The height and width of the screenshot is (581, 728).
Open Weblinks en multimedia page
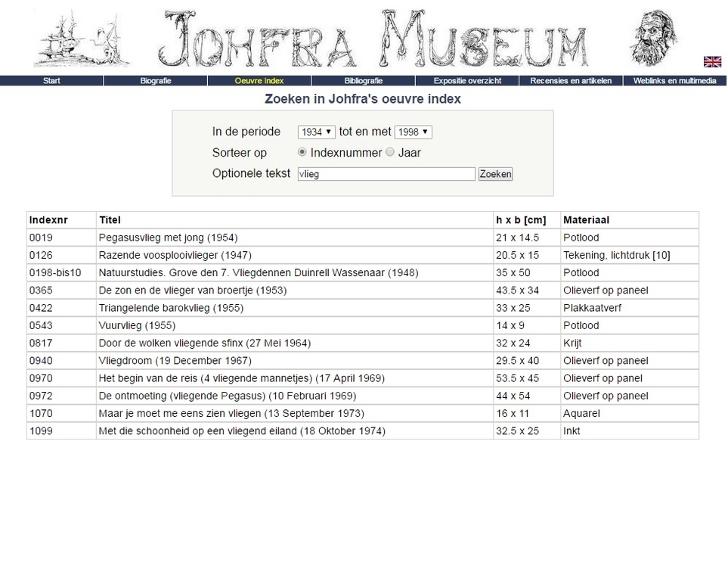click(674, 81)
